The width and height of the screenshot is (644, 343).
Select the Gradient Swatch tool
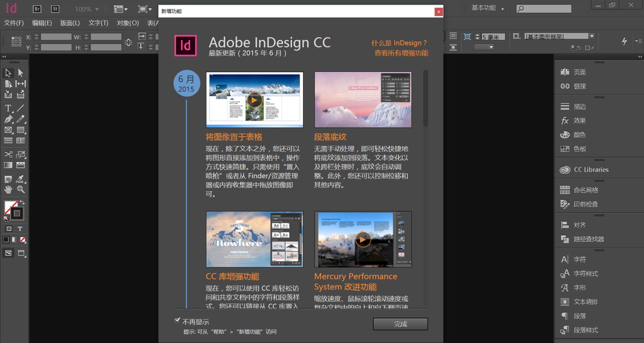point(8,165)
